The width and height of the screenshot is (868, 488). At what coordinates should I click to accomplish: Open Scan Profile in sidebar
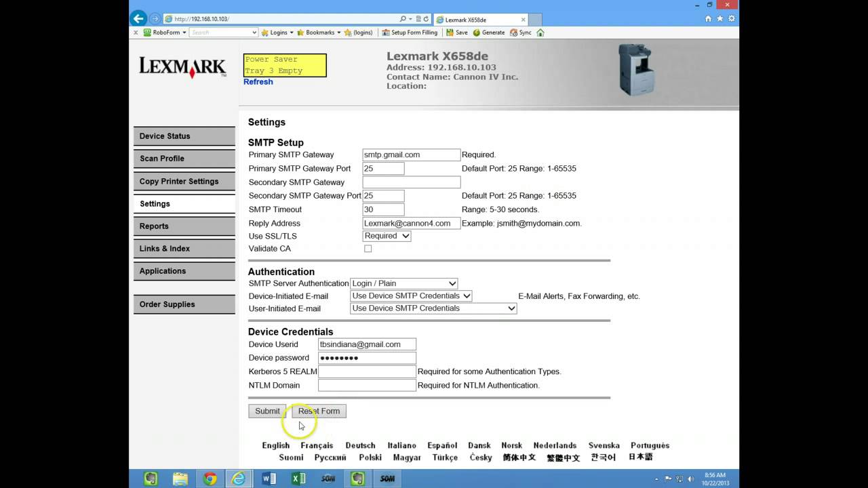184,159
